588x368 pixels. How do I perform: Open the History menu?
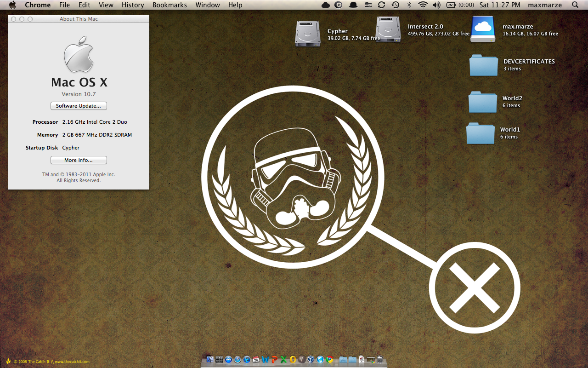click(x=133, y=5)
